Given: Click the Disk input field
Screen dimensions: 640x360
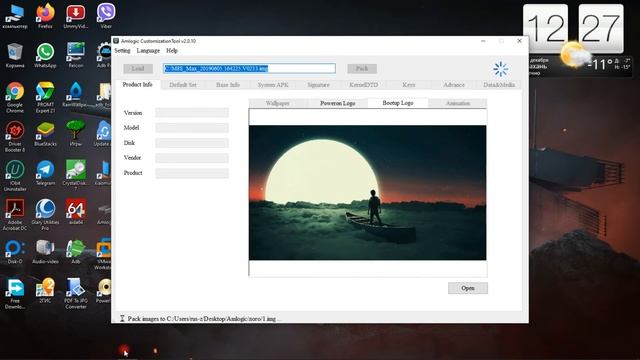Looking at the screenshot, I should (x=192, y=143).
